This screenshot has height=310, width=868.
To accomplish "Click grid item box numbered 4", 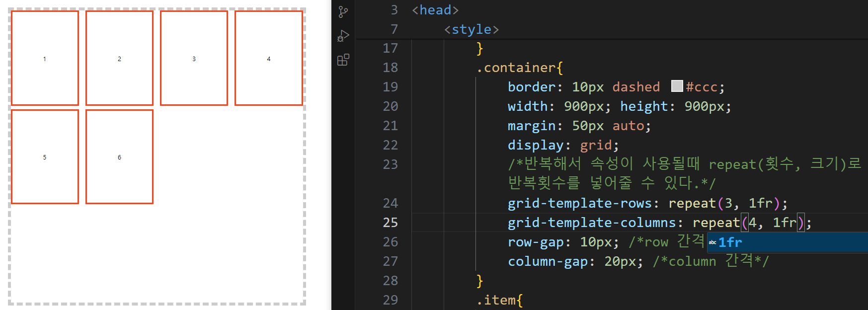I will tap(269, 58).
